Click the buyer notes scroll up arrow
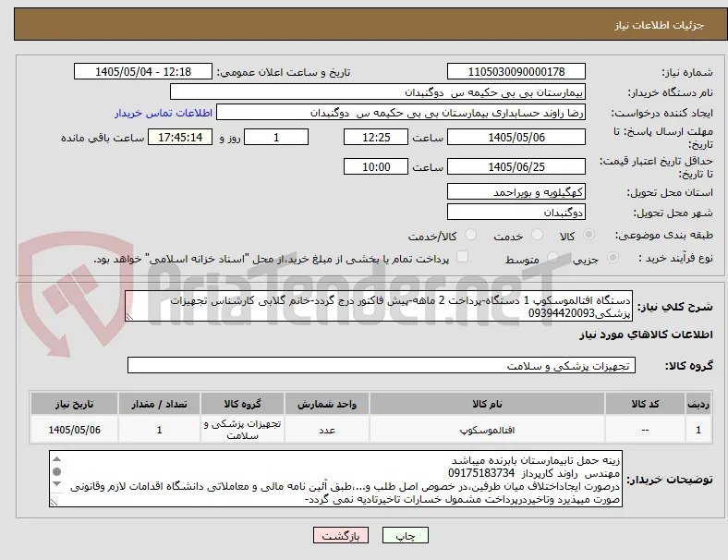This screenshot has height=560, width=728. [56, 459]
